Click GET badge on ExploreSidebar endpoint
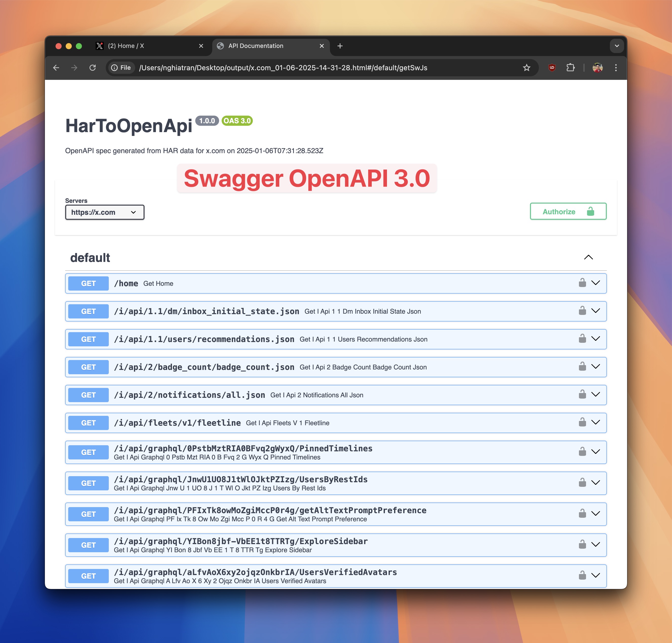The height and width of the screenshot is (643, 672). tap(89, 545)
